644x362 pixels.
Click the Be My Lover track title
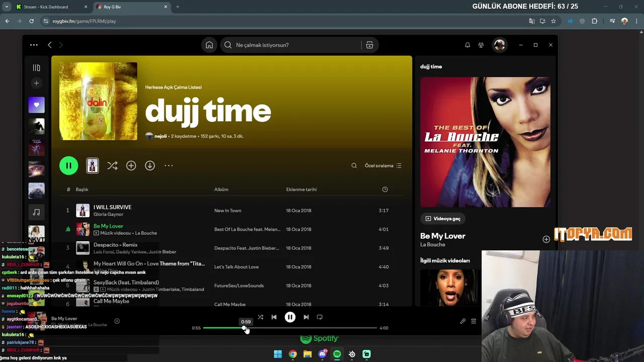(108, 226)
